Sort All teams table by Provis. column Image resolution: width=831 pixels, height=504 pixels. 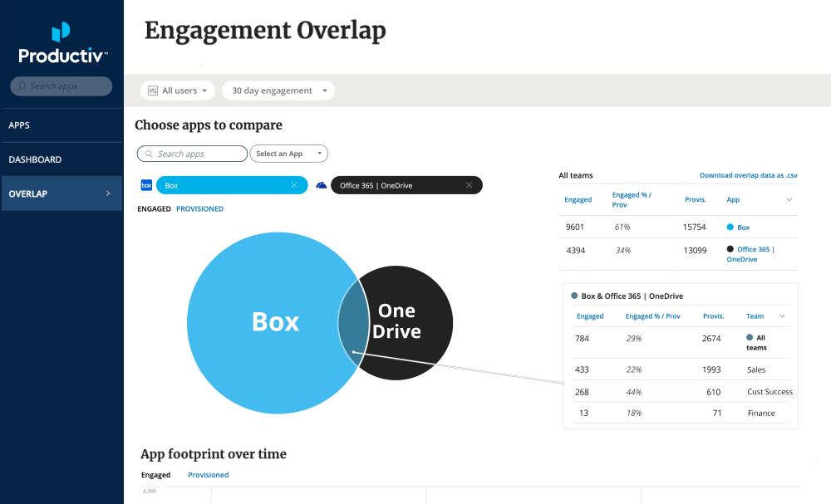pos(696,199)
